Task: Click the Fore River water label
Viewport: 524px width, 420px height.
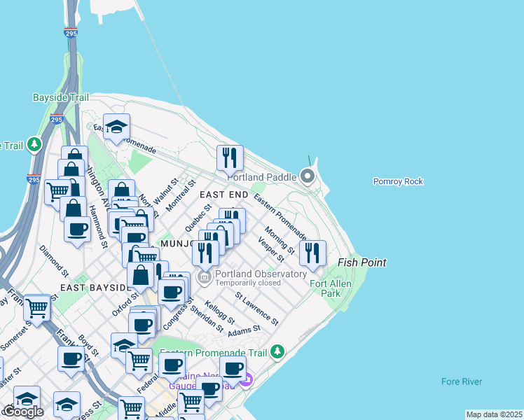Action: [x=462, y=381]
